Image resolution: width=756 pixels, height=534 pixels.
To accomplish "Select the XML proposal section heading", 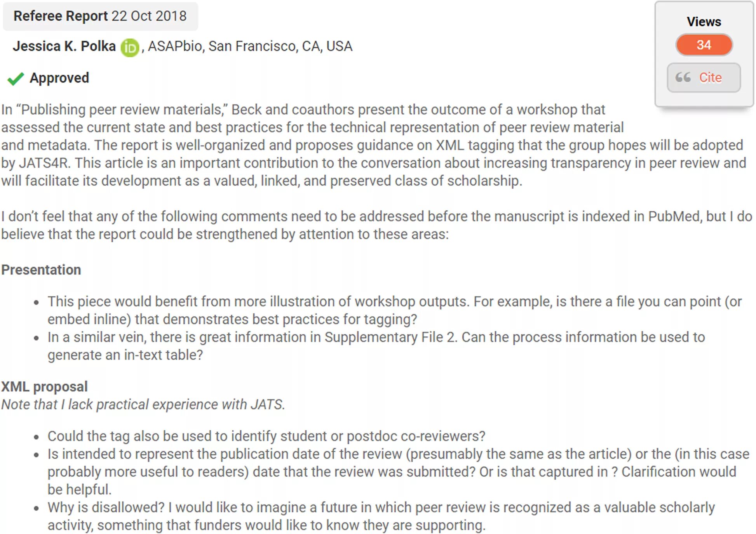I will click(x=44, y=386).
